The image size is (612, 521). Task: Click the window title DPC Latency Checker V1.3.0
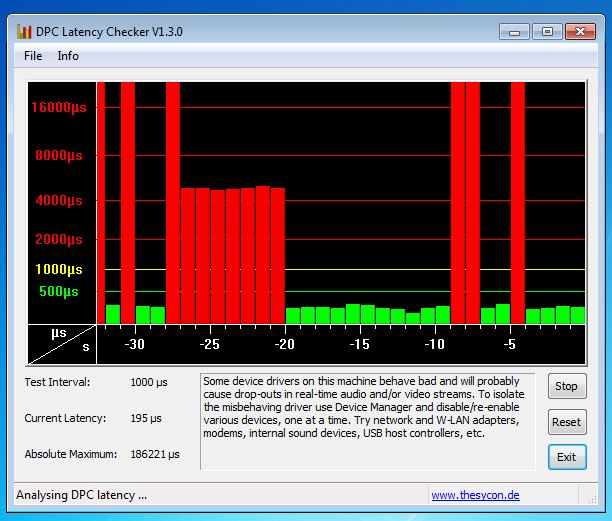[x=109, y=32]
